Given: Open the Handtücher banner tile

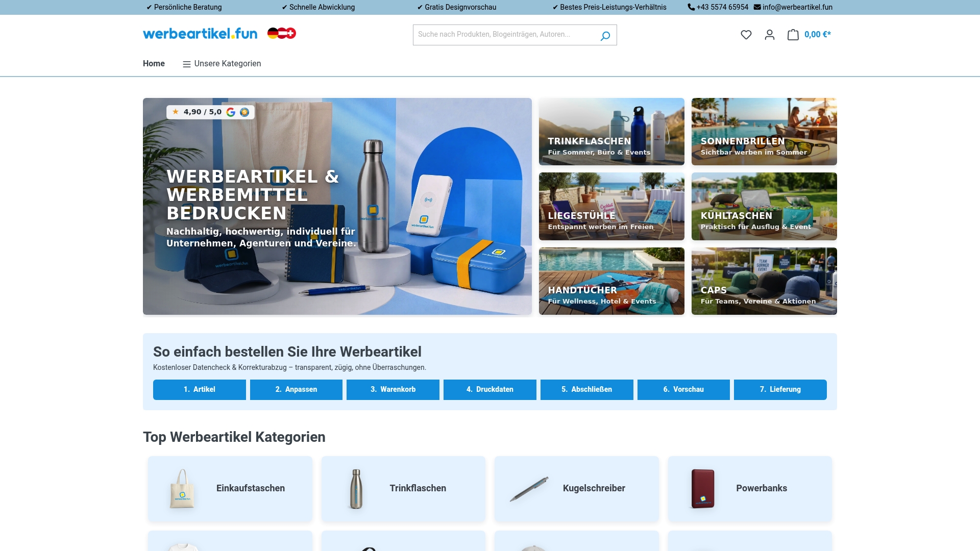Looking at the screenshot, I should click(x=611, y=281).
